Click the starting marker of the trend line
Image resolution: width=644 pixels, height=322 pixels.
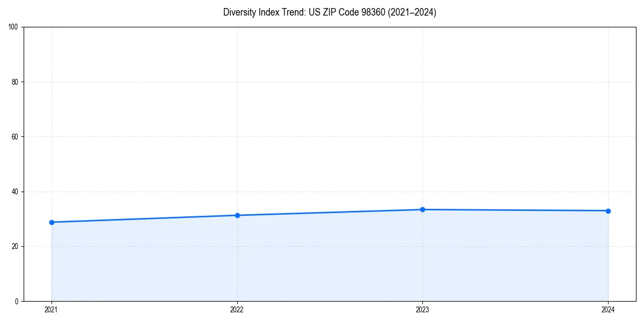pos(52,221)
